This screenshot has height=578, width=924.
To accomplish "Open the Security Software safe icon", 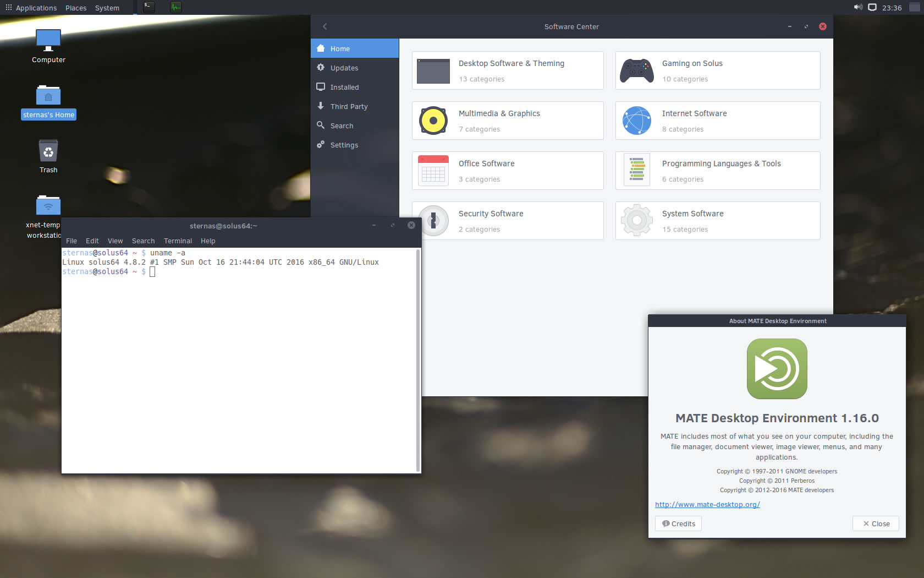I will click(x=433, y=221).
